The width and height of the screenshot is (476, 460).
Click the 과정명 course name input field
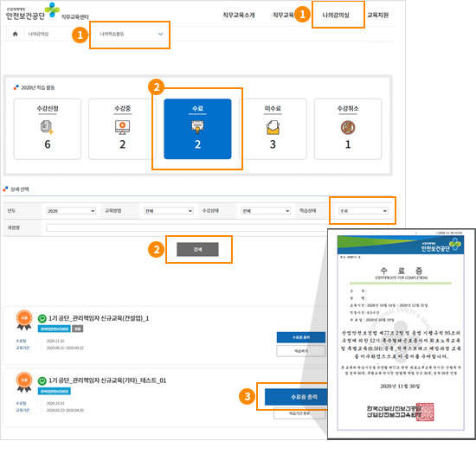pos(187,227)
